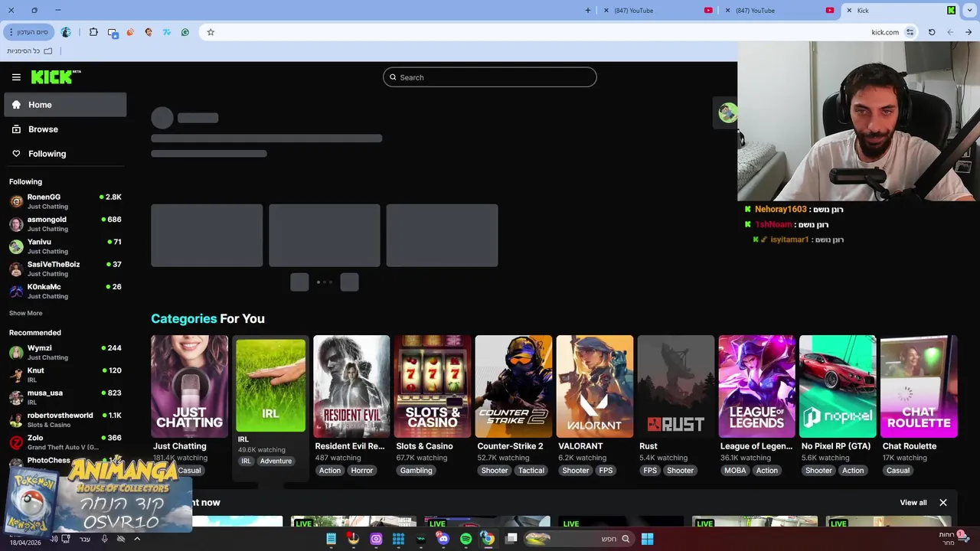Go to Home in the sidebar

pos(65,105)
